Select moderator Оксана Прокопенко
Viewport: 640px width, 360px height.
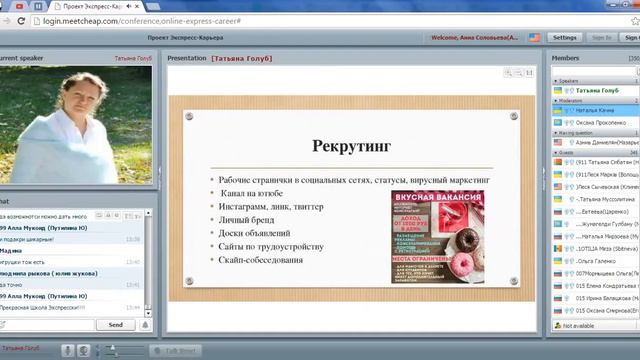coord(596,122)
